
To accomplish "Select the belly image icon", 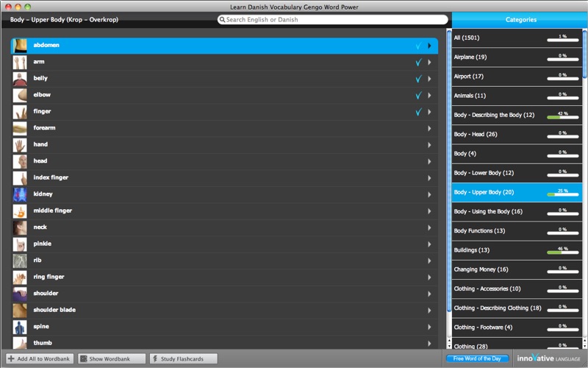I will click(x=20, y=79).
